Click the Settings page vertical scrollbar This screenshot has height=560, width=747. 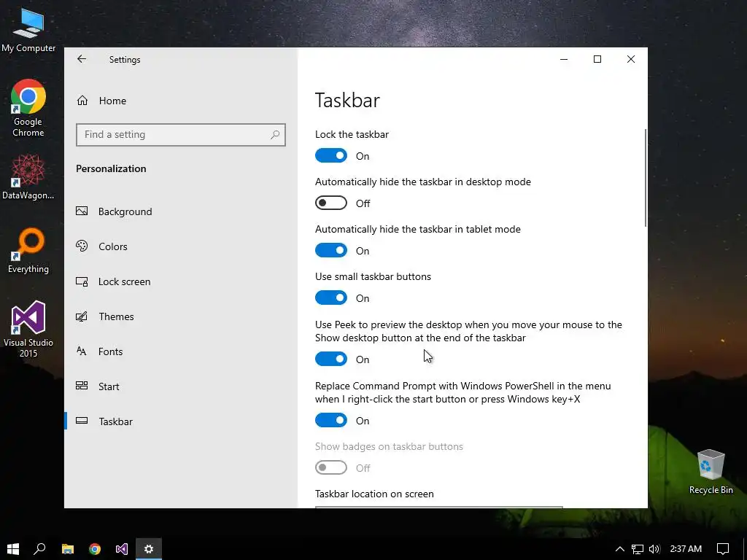coord(646,178)
